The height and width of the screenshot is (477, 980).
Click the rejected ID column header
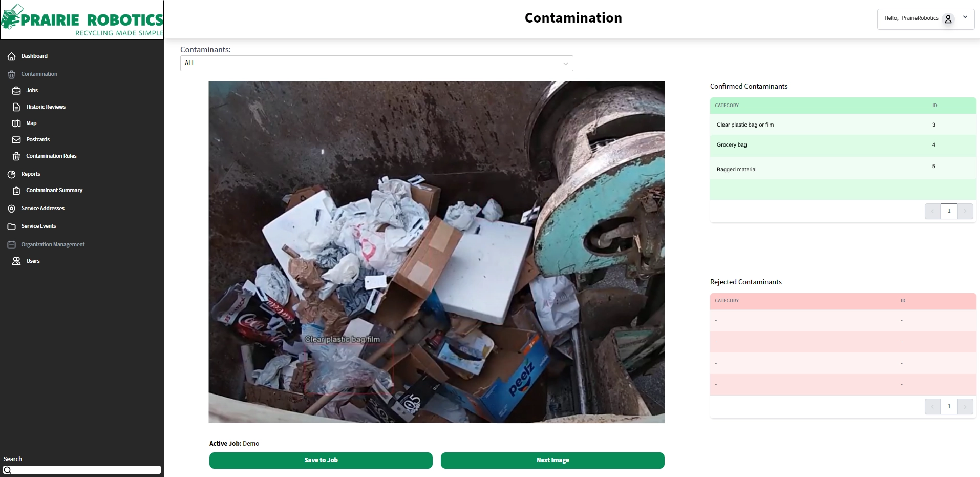coord(903,301)
